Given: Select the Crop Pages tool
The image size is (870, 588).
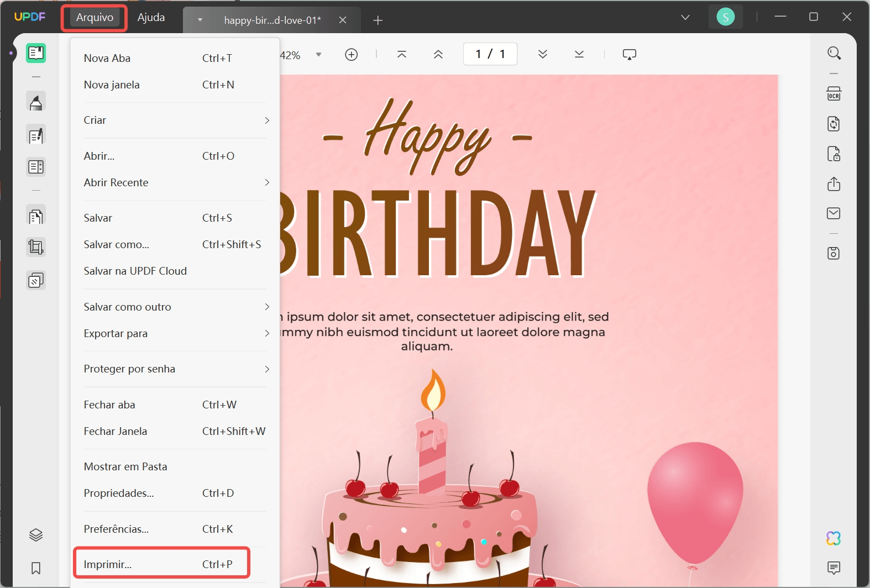Looking at the screenshot, I should (36, 247).
